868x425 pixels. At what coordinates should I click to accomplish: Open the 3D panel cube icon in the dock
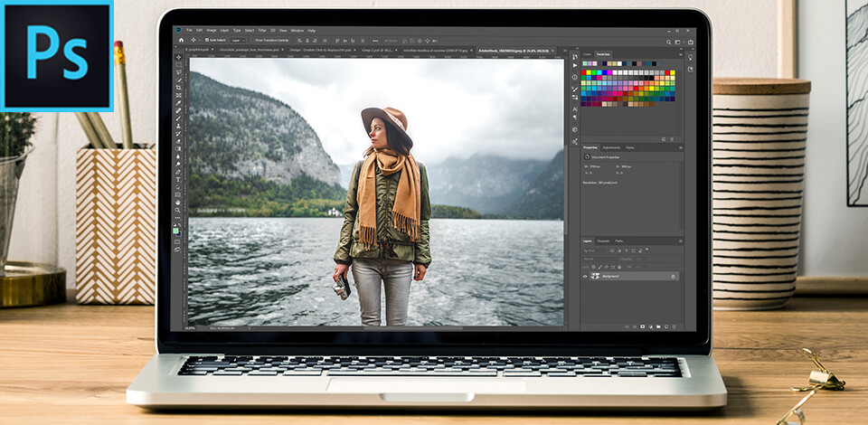(575, 129)
